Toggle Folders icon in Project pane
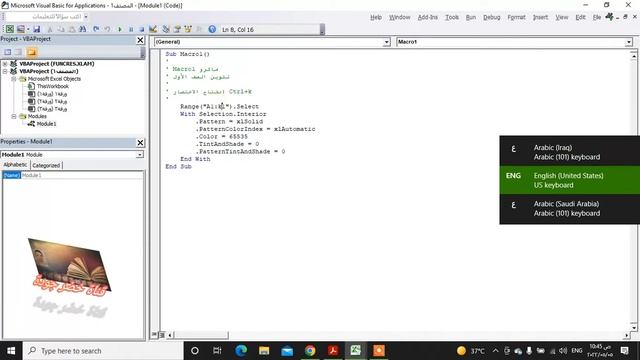Screen dimensions: 640x360 (x=32, y=52)
